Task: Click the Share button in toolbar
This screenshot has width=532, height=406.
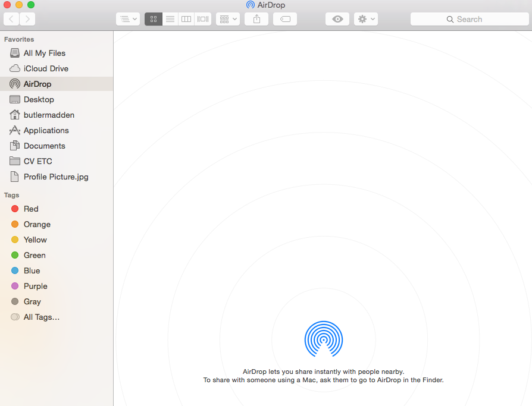Action: click(256, 19)
